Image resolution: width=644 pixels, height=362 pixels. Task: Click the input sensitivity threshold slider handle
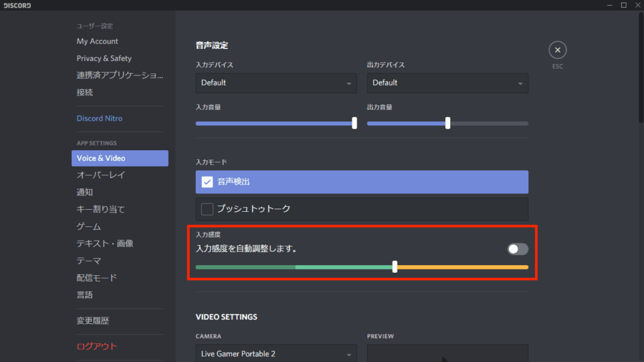coord(395,266)
